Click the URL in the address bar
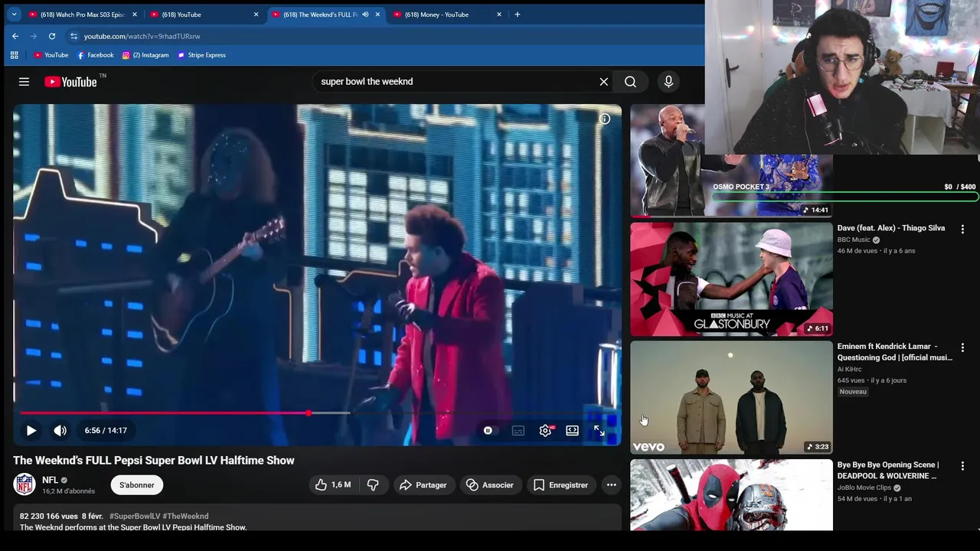The height and width of the screenshot is (551, 980). pos(142,36)
